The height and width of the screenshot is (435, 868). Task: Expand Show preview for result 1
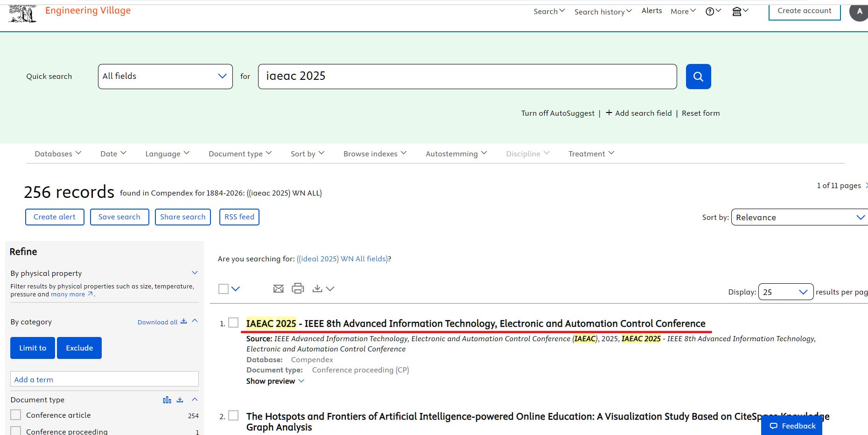(275, 381)
